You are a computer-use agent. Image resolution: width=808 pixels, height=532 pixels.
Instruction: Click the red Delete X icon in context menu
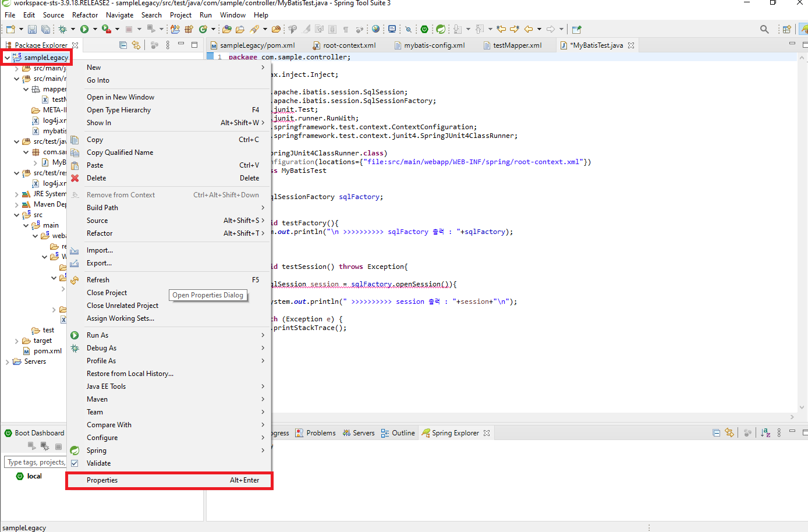point(75,178)
